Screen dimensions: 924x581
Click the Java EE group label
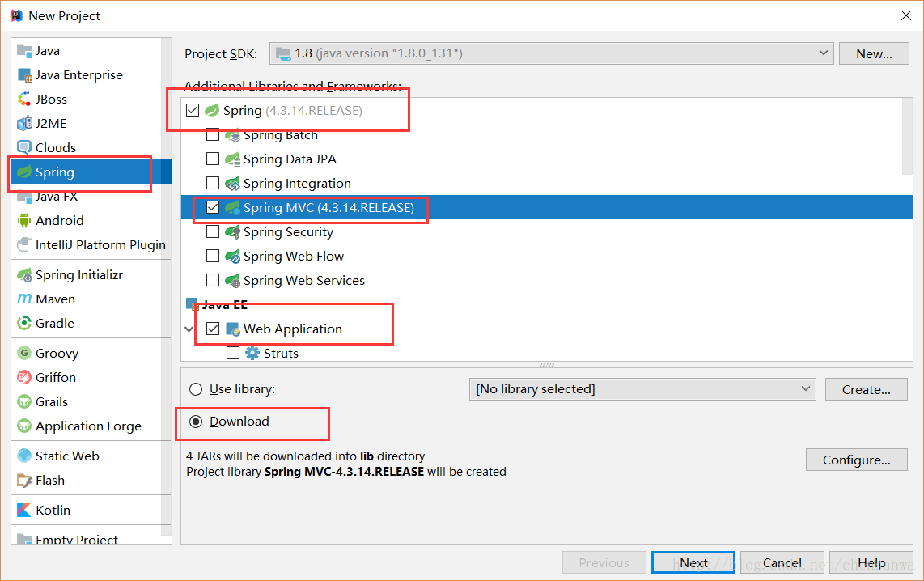click(224, 304)
